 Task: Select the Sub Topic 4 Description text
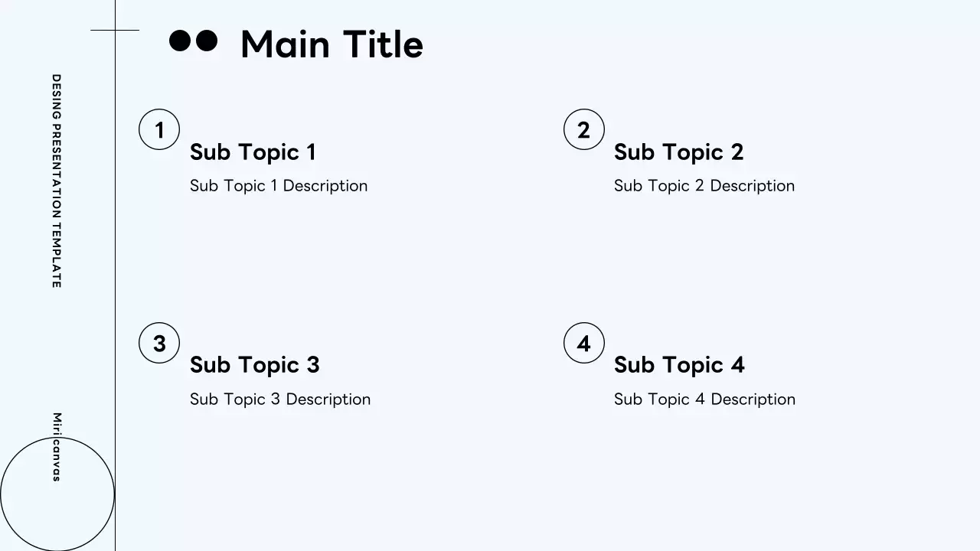pyautogui.click(x=704, y=399)
